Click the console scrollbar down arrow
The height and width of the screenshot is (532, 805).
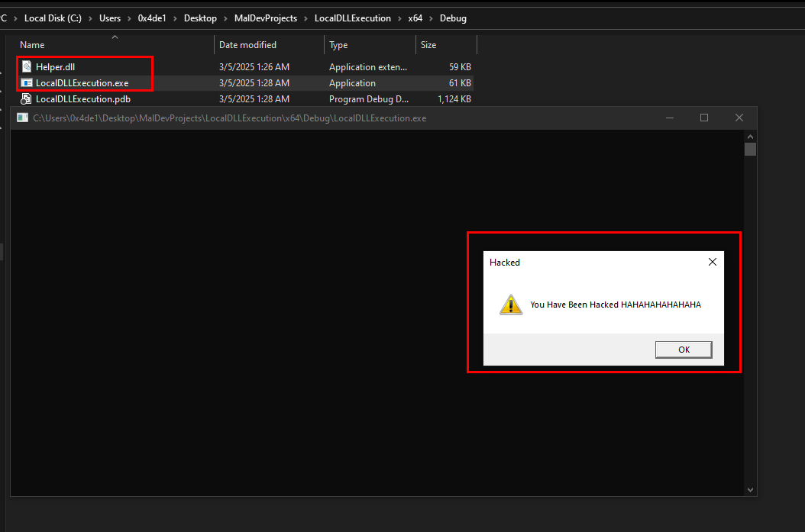pos(750,490)
